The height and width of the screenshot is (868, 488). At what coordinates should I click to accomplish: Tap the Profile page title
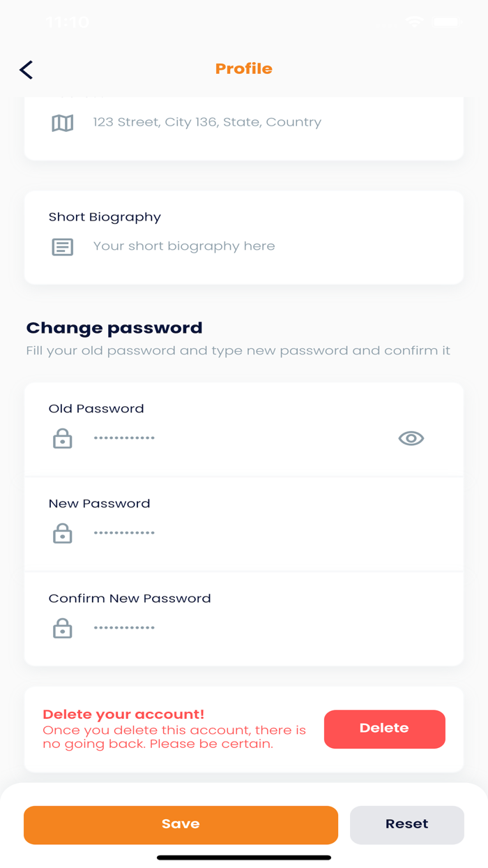click(244, 69)
